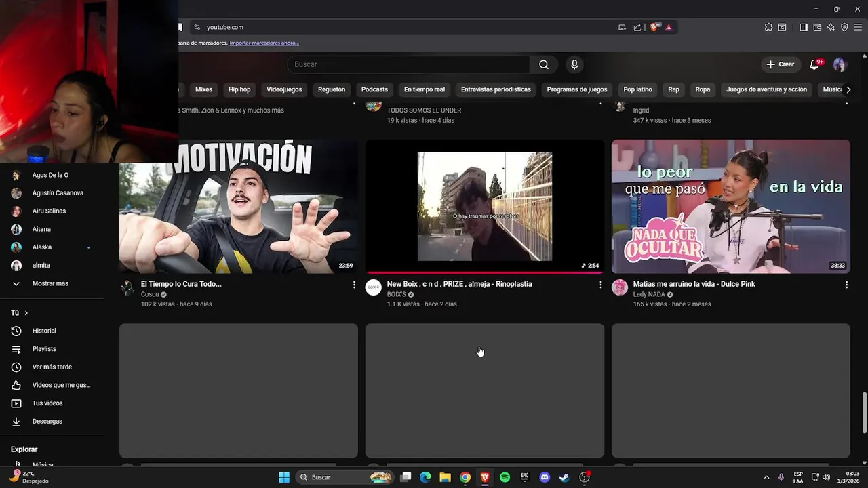Screen dimensions: 868x488
Task: Select Programas de juegos chip
Action: [577, 89]
